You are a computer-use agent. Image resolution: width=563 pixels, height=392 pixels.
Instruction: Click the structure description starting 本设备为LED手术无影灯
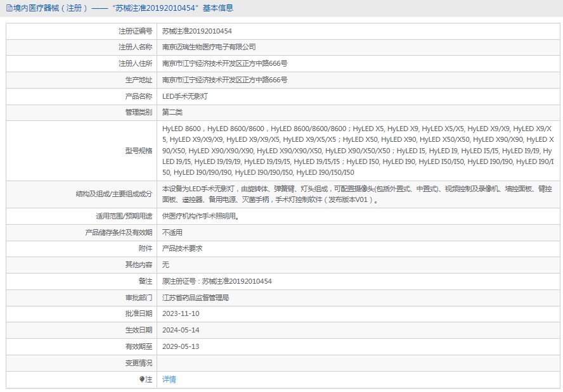(x=357, y=194)
